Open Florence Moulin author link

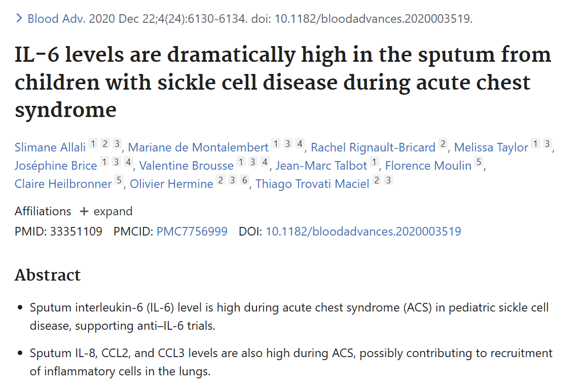(428, 166)
